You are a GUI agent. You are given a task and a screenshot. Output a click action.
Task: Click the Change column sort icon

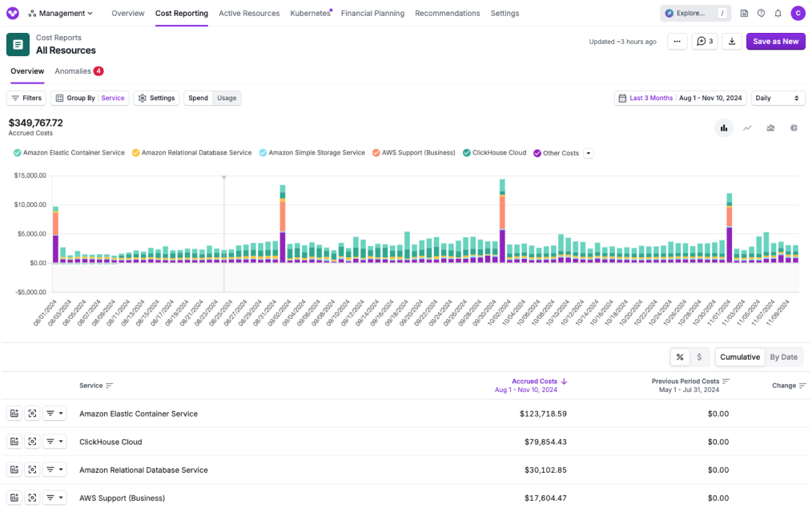(x=802, y=386)
